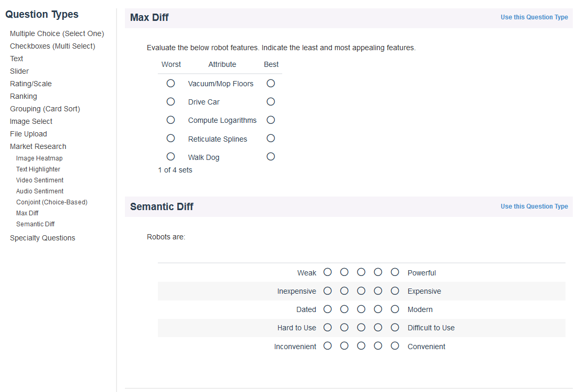The height and width of the screenshot is (392, 577).
Task: Mark Walk Dog as Worst
Action: [170, 156]
